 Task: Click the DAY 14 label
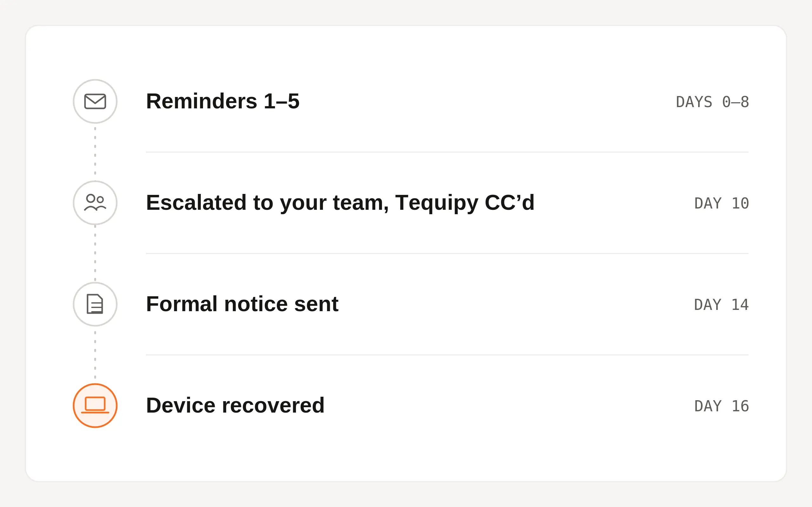[x=721, y=305]
